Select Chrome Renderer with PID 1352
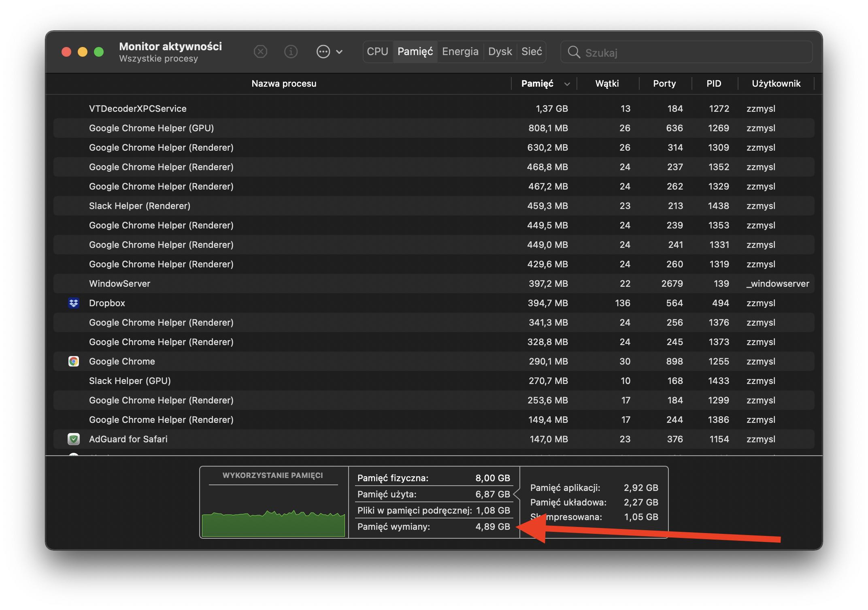868x610 pixels. point(434,167)
